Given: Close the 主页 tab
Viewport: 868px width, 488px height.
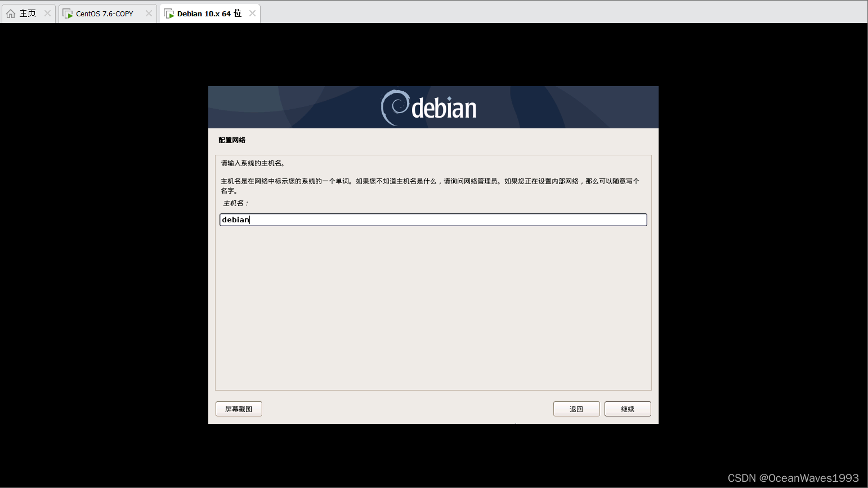Looking at the screenshot, I should pos(47,14).
